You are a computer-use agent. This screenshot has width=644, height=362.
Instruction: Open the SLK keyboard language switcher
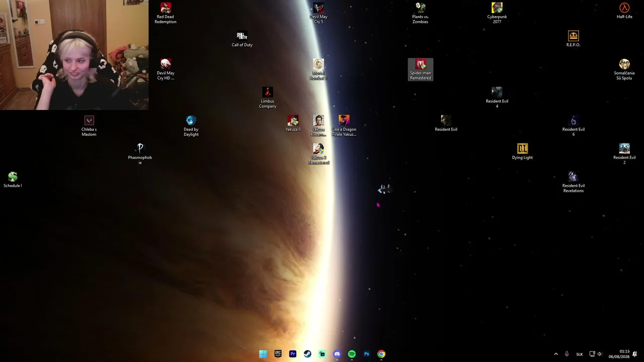[580, 354]
